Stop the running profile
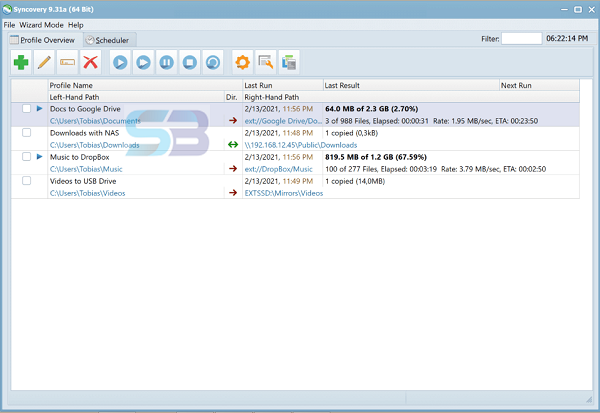Image resolution: width=600 pixels, height=413 pixels. click(190, 62)
